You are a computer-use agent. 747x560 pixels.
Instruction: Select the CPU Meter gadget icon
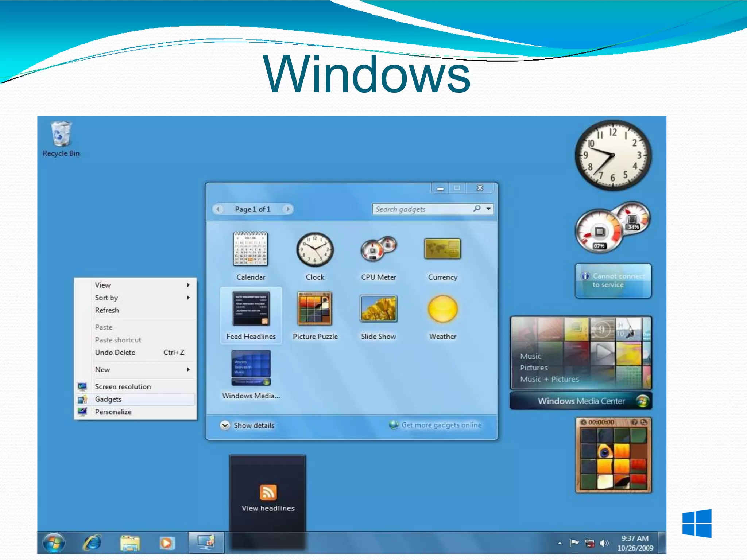[379, 249]
